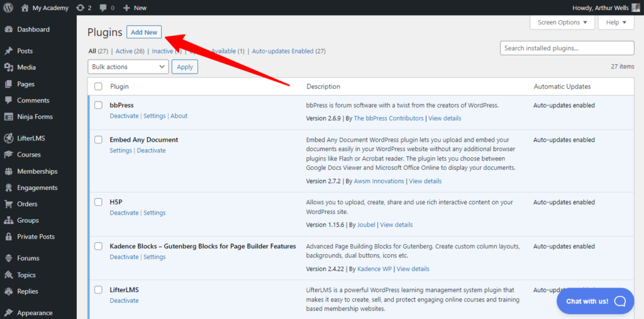Viewport: 644px width, 319px height.
Task: Click the Apply bulk action button
Action: tap(185, 67)
